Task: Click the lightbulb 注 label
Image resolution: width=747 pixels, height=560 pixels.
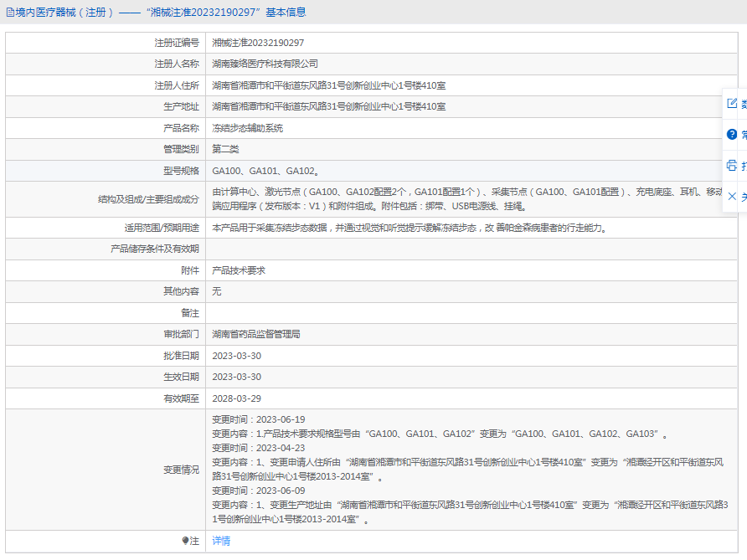Action: tap(191, 541)
